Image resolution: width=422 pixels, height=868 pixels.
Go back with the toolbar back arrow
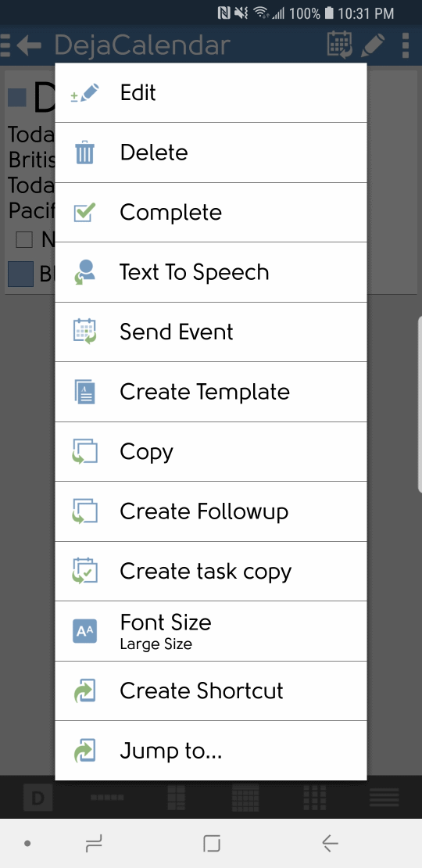tap(29, 45)
